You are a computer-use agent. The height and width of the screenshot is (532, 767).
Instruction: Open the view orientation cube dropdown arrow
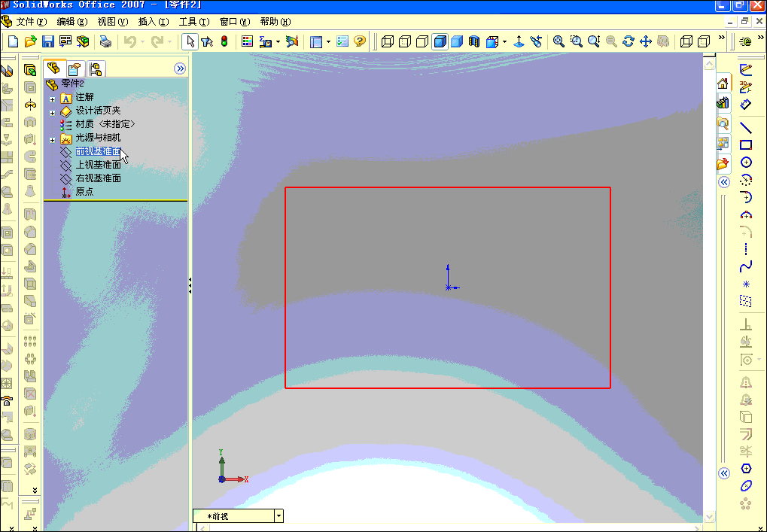(x=504, y=41)
